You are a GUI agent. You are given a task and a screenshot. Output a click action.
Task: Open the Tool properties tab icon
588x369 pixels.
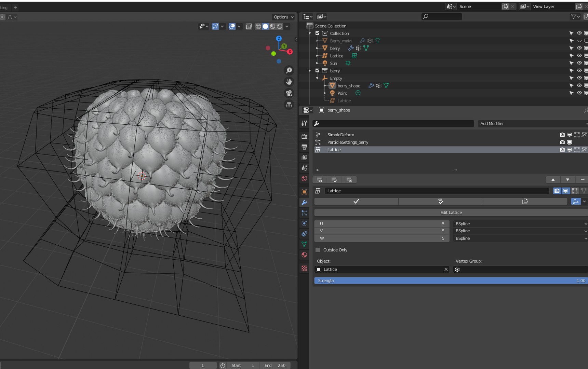click(304, 123)
